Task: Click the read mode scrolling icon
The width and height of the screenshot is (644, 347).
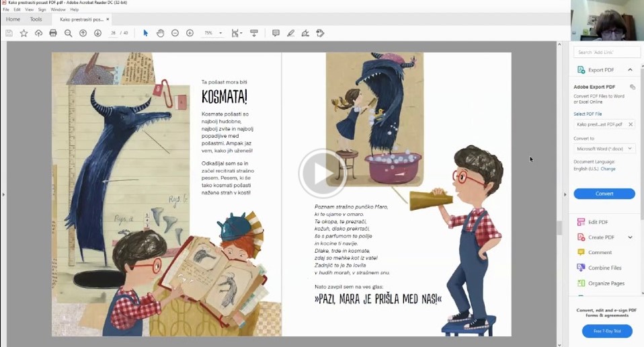Action: [254, 33]
